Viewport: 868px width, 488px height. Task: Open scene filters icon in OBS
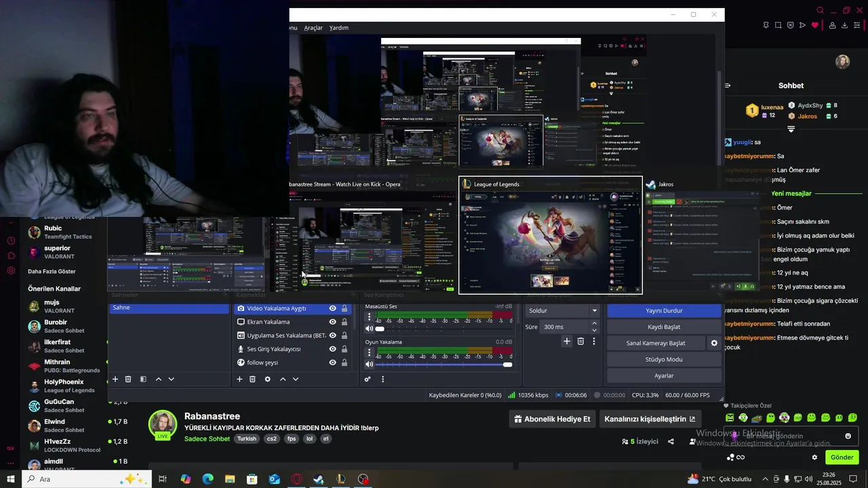143,380
